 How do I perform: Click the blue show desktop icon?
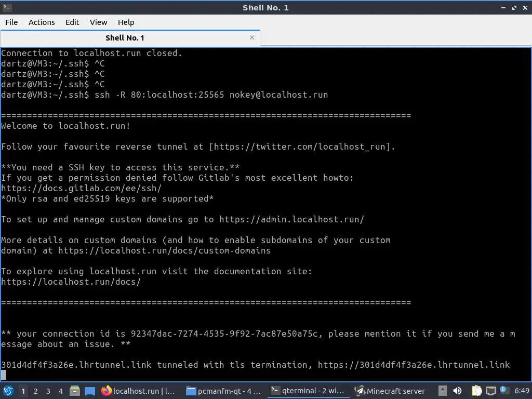(89, 391)
